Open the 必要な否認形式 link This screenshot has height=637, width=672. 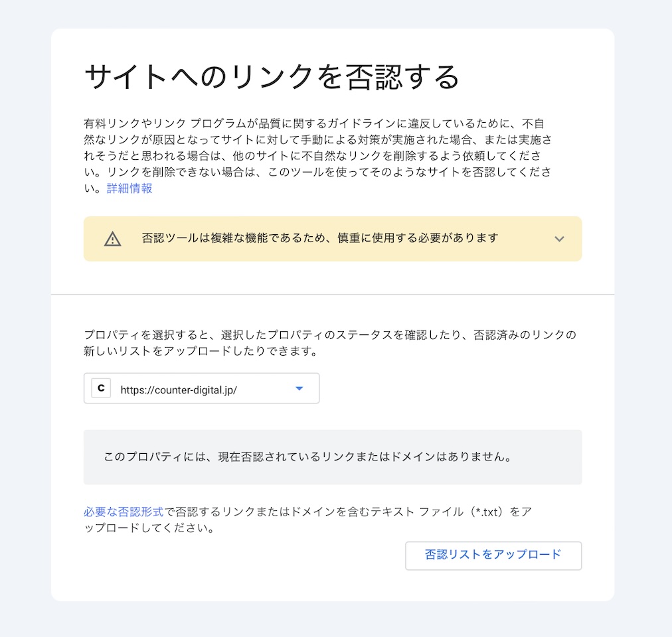pyautogui.click(x=124, y=512)
